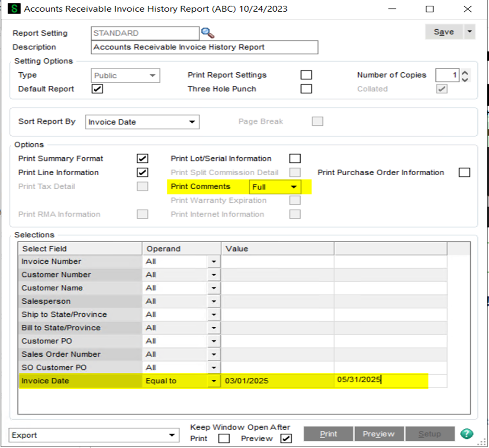This screenshot has height=448, width=489.
Task: Check Print Purchase Order Information box
Action: [465, 173]
